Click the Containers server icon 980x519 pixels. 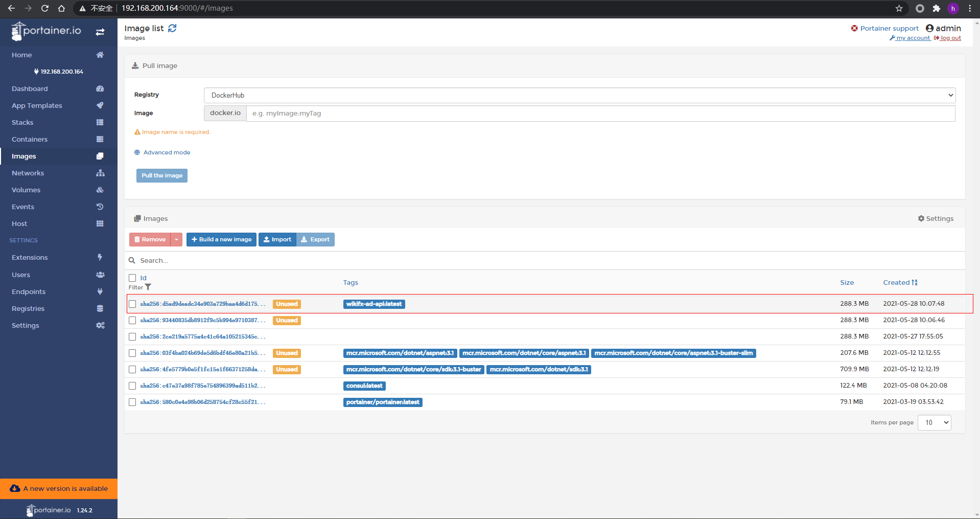pos(100,139)
